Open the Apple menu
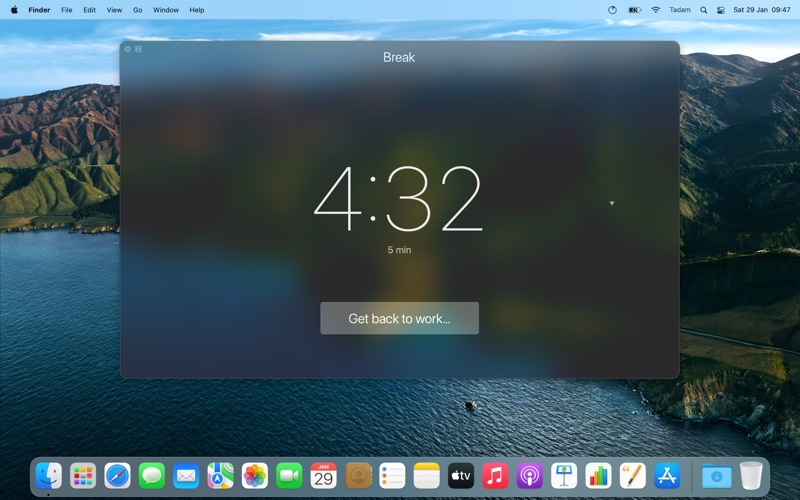This screenshot has height=500, width=800. pos(14,10)
